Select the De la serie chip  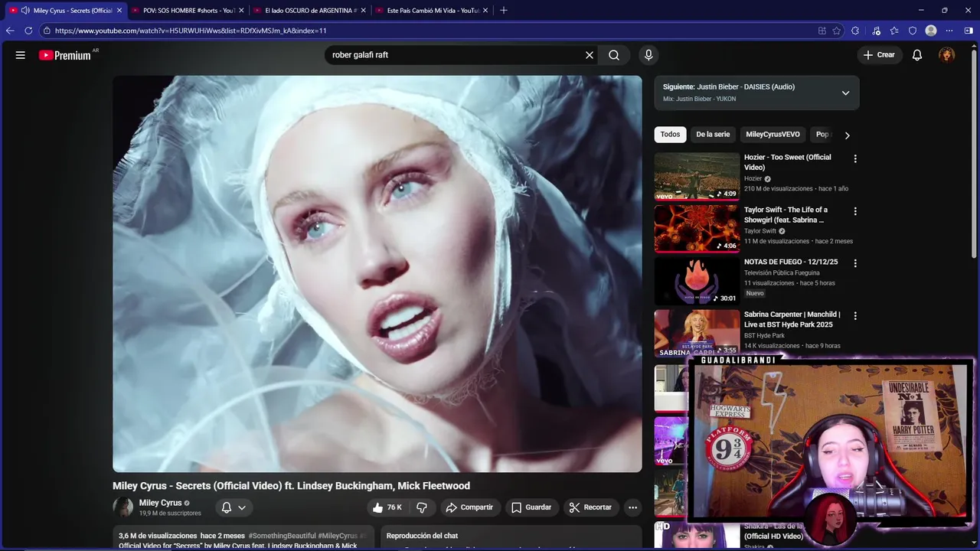point(713,135)
